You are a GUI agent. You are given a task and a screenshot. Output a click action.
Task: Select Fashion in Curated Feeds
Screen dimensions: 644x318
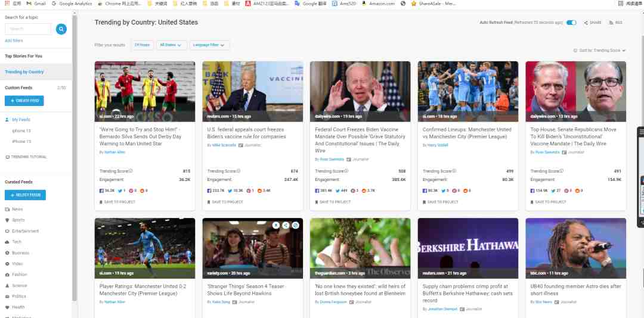pyautogui.click(x=16, y=275)
